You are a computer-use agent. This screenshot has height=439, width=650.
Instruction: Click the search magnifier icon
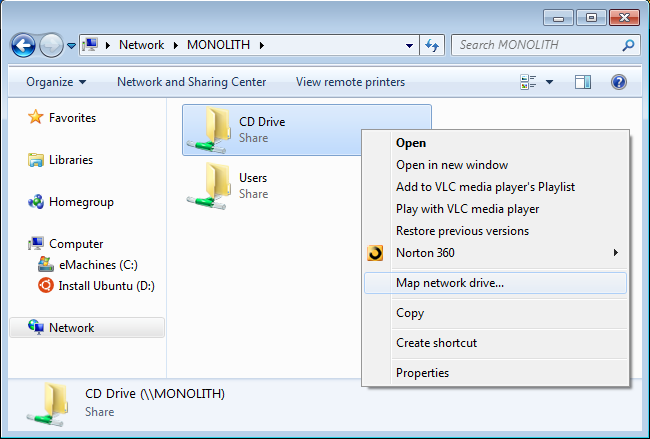pyautogui.click(x=628, y=45)
